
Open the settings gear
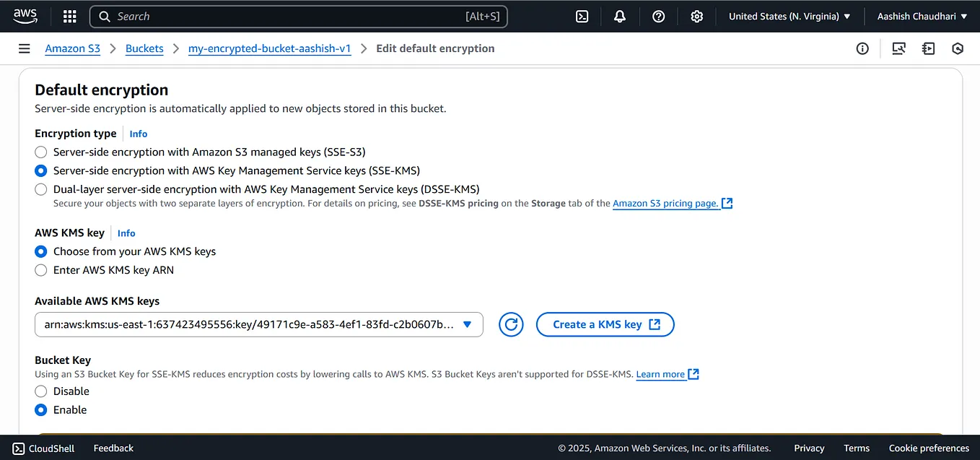(696, 16)
